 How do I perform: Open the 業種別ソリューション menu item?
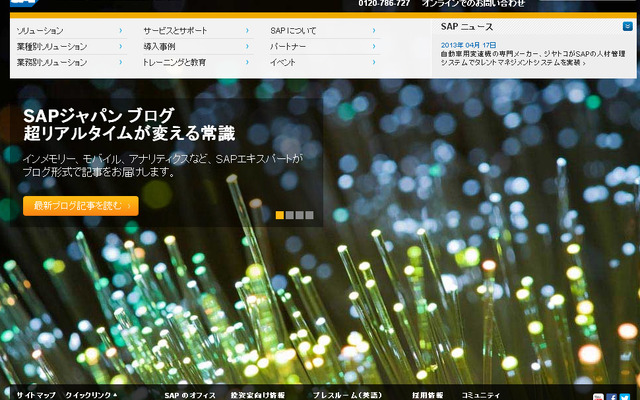coord(52,47)
